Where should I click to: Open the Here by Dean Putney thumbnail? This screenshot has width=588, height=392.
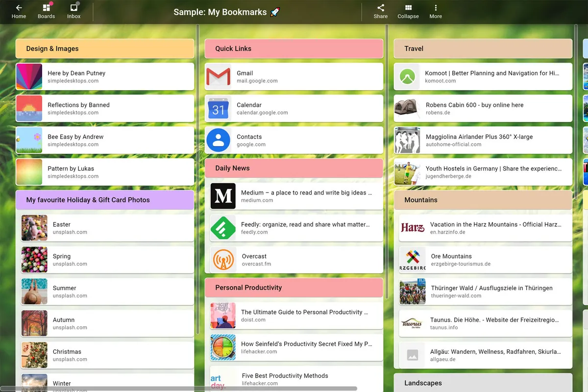(29, 76)
